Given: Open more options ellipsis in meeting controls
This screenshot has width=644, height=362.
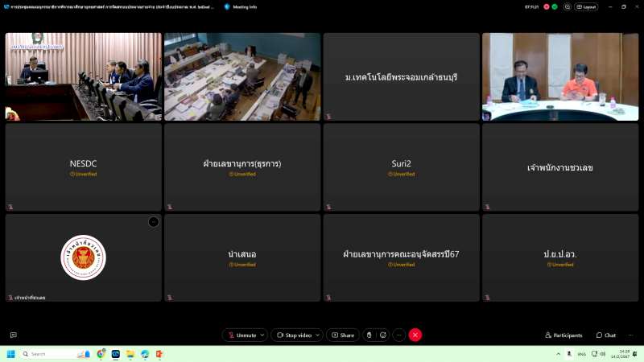Looking at the screenshot, I should pyautogui.click(x=398, y=335).
